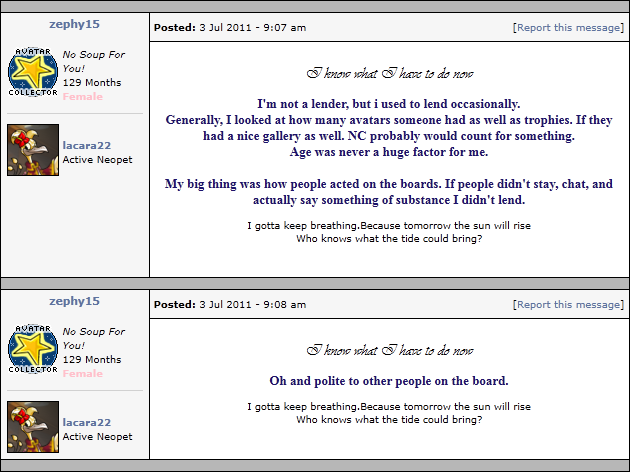Open zephy15 profile in the 9:08 am post
The image size is (630, 472).
pos(74,301)
